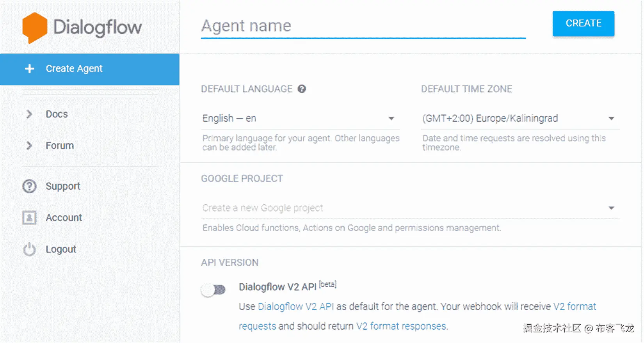Image resolution: width=644 pixels, height=343 pixels.
Task: Click the 'Primary language for your agent' hint
Action: tap(301, 143)
